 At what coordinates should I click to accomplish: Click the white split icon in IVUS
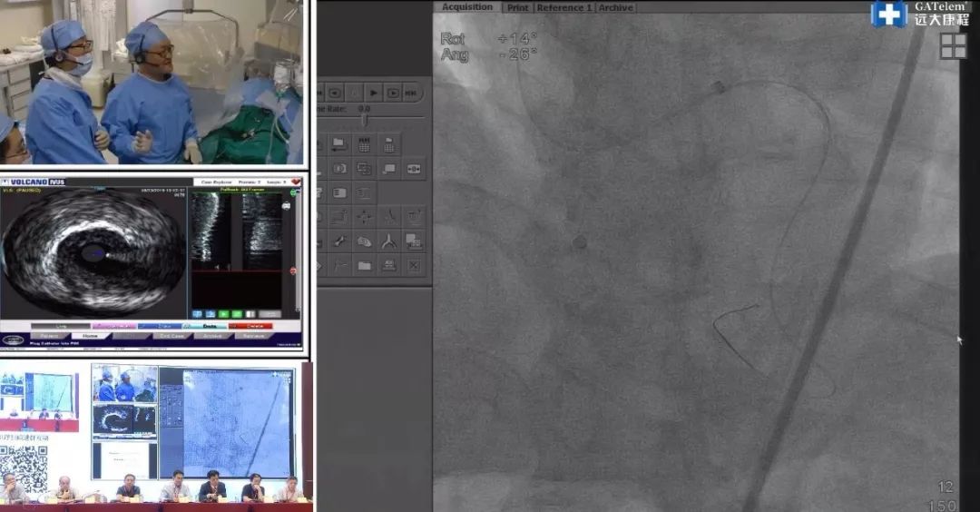pyautogui.click(x=250, y=314)
